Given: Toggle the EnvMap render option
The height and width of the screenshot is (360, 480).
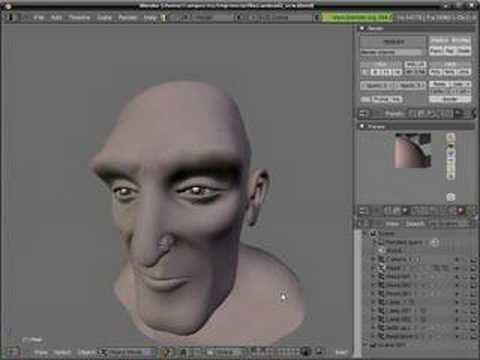Looking at the screenshot, I should click(x=461, y=40).
